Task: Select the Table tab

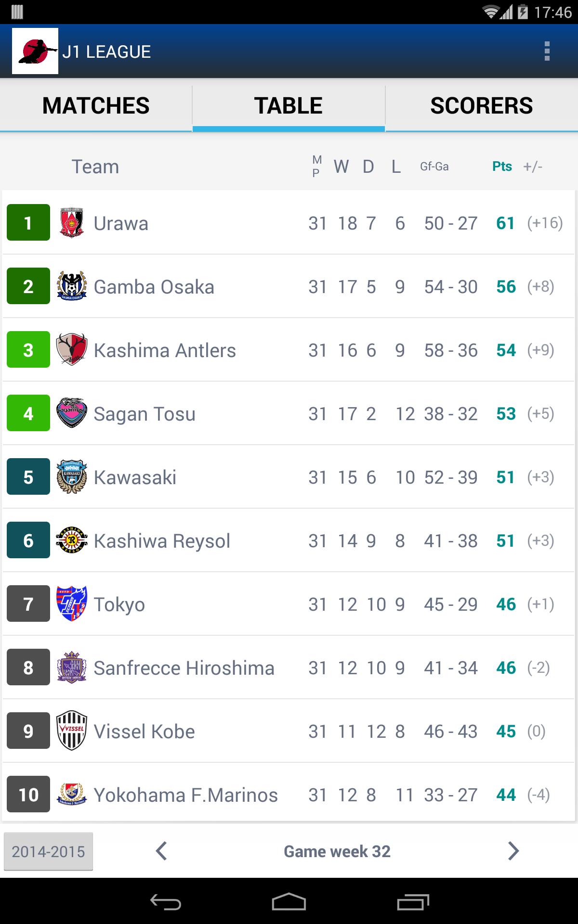Action: (x=289, y=106)
